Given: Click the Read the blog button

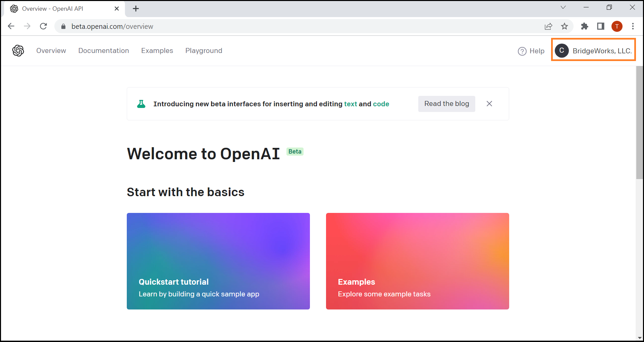Looking at the screenshot, I should point(446,104).
